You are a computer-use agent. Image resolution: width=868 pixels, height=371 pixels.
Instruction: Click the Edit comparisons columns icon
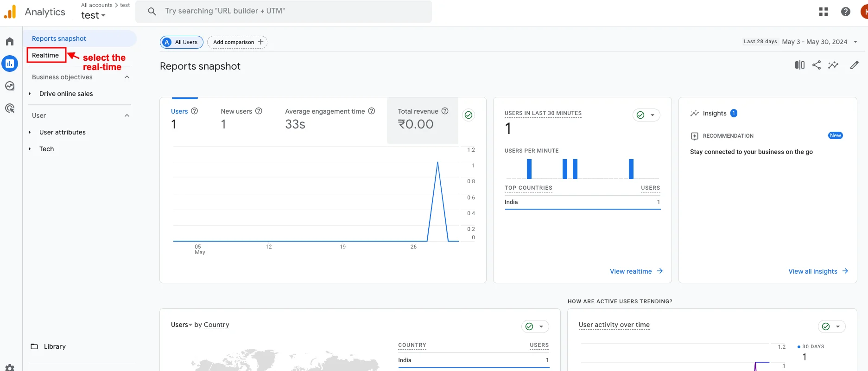799,65
